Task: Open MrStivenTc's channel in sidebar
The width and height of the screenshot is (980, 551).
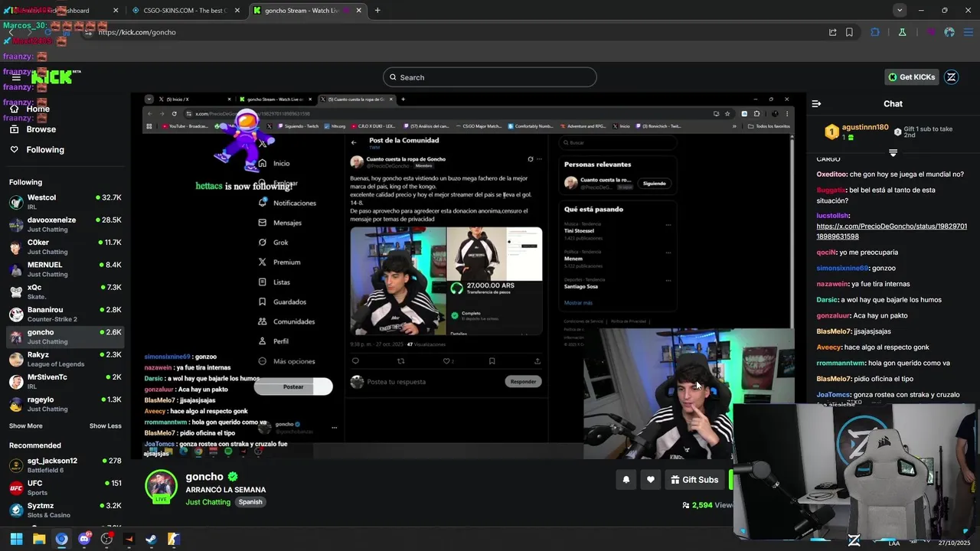Action: tap(64, 381)
